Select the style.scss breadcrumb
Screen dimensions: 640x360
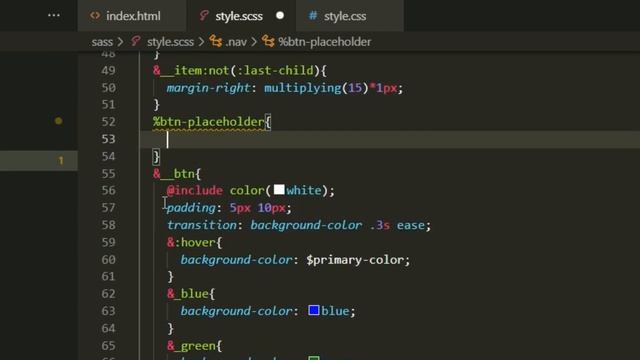[170, 42]
